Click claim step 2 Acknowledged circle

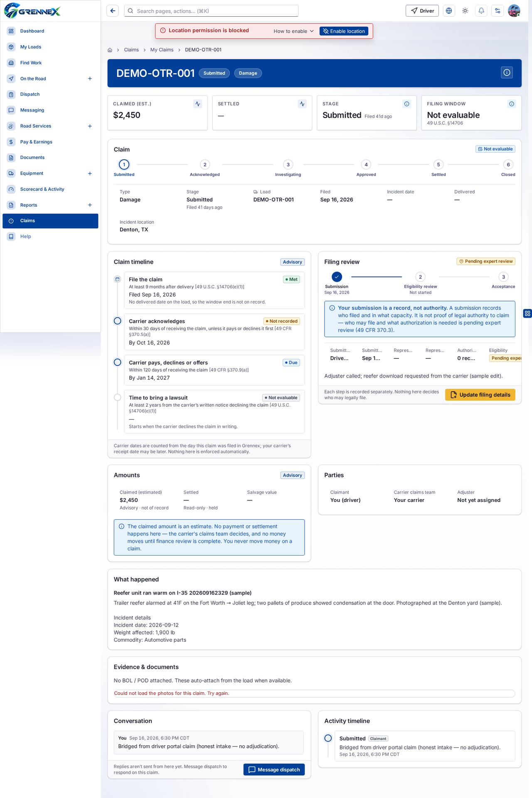pos(205,165)
